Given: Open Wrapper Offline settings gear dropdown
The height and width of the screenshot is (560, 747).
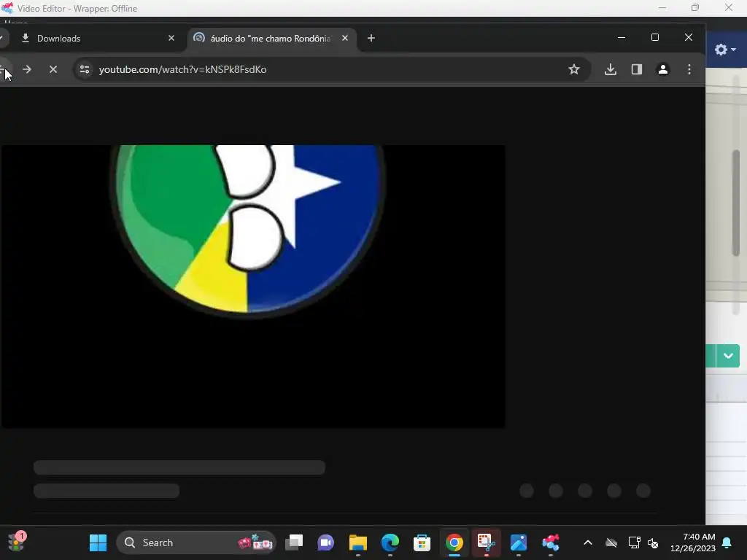Looking at the screenshot, I should (x=725, y=50).
